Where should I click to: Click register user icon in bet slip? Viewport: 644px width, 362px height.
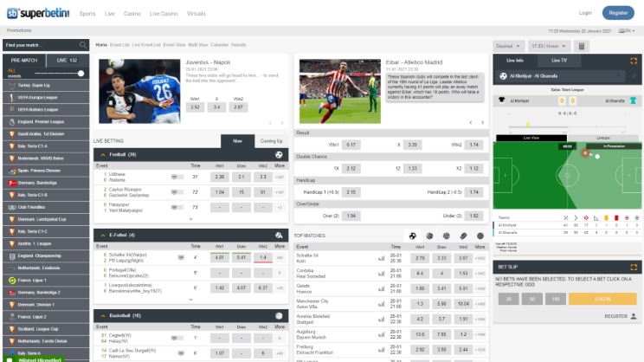(x=634, y=316)
